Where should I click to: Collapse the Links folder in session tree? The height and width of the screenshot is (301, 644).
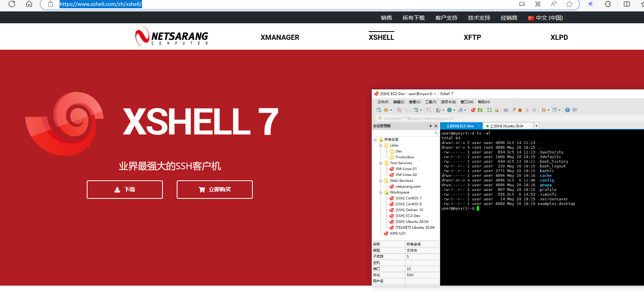[x=381, y=146]
